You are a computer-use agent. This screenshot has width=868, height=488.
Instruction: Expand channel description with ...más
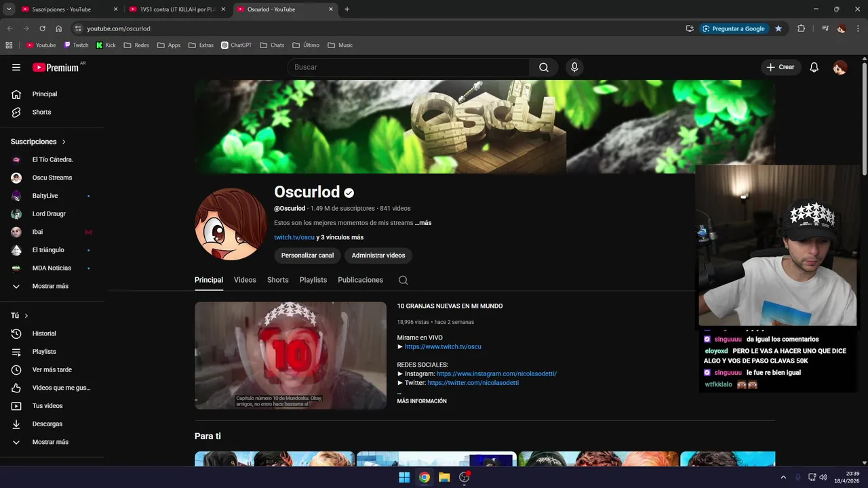click(423, 223)
